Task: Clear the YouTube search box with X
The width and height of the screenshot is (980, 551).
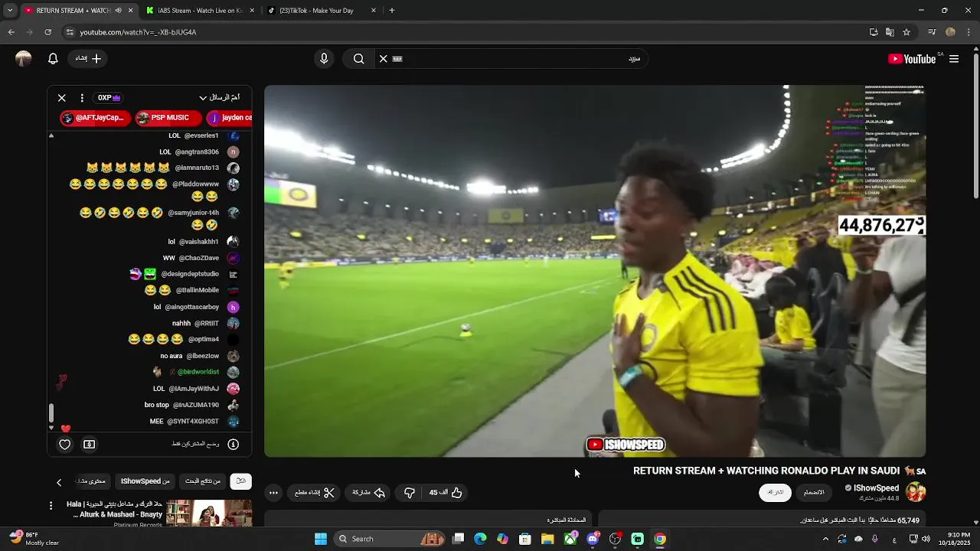Action: [384, 59]
